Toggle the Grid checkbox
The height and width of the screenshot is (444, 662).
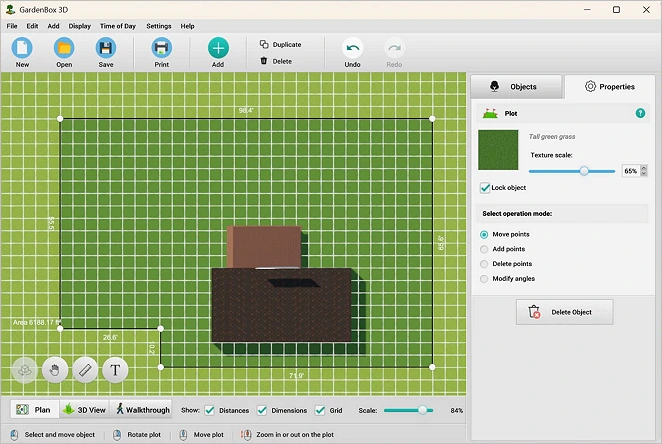320,410
